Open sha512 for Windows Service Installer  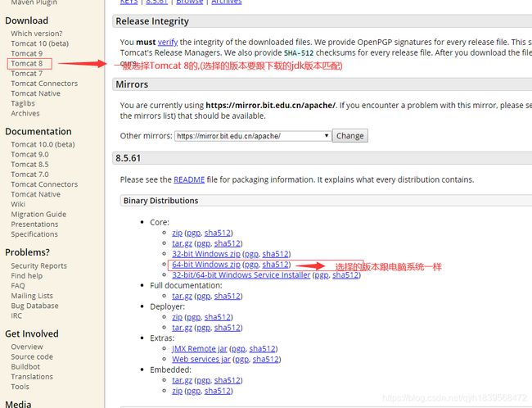pos(345,274)
